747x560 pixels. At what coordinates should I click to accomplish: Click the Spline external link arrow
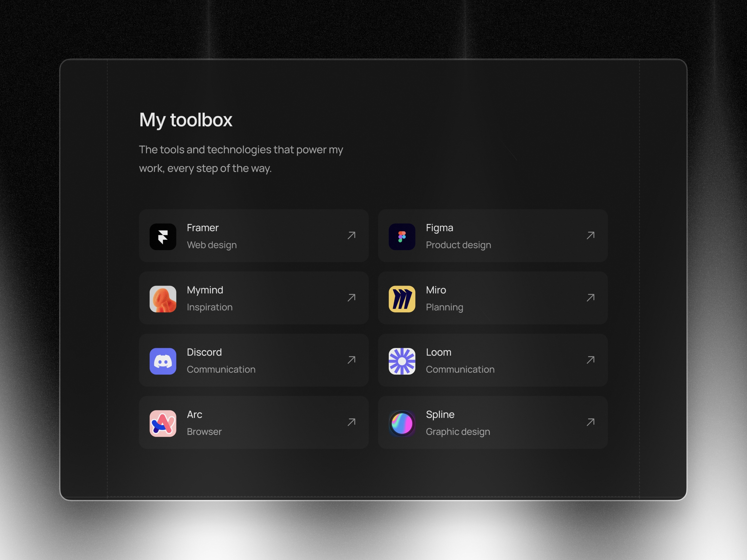590,422
